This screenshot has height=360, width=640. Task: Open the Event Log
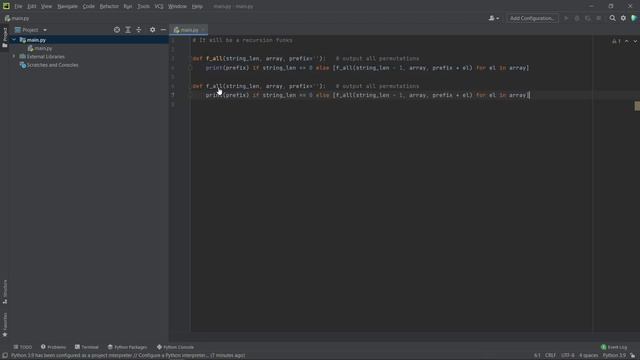coord(614,347)
